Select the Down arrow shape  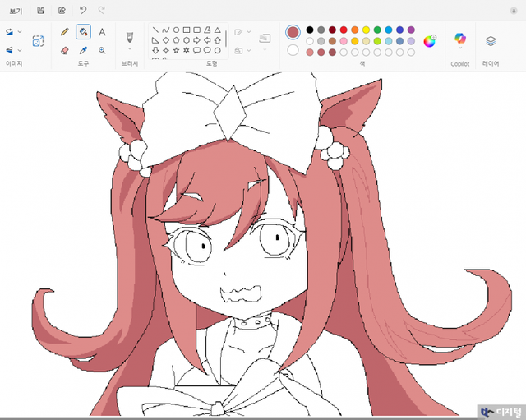coord(155,51)
